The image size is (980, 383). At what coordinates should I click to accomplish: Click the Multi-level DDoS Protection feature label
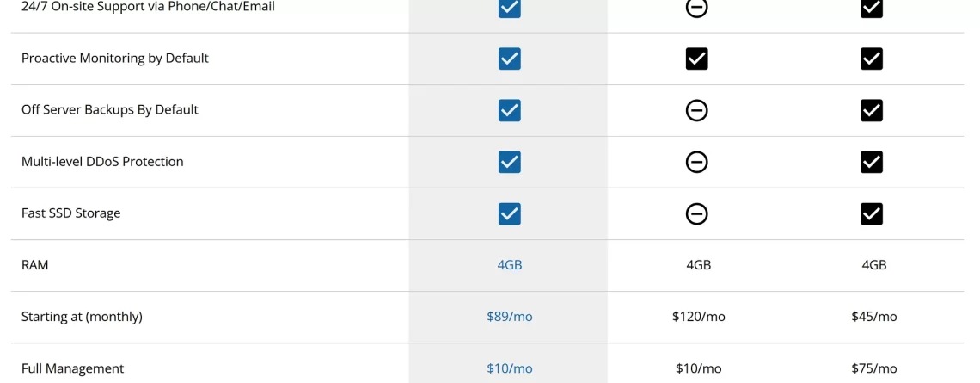tap(102, 162)
